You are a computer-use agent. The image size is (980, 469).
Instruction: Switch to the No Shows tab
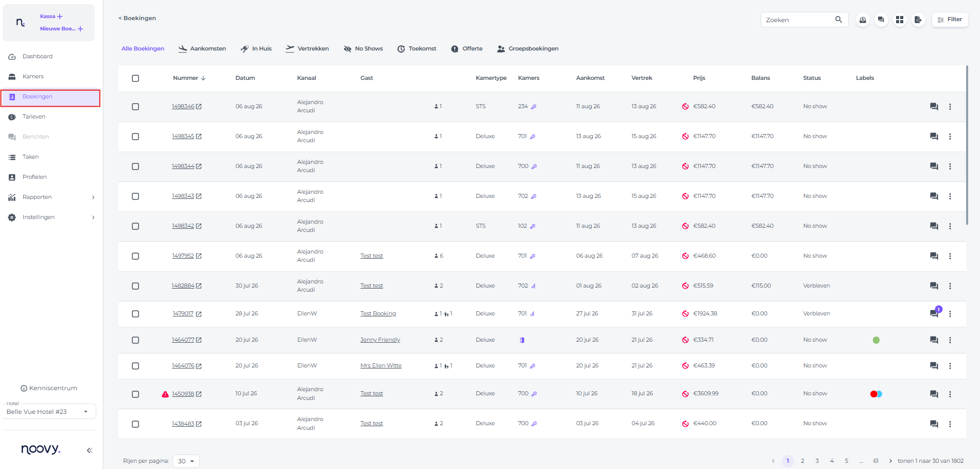(364, 49)
